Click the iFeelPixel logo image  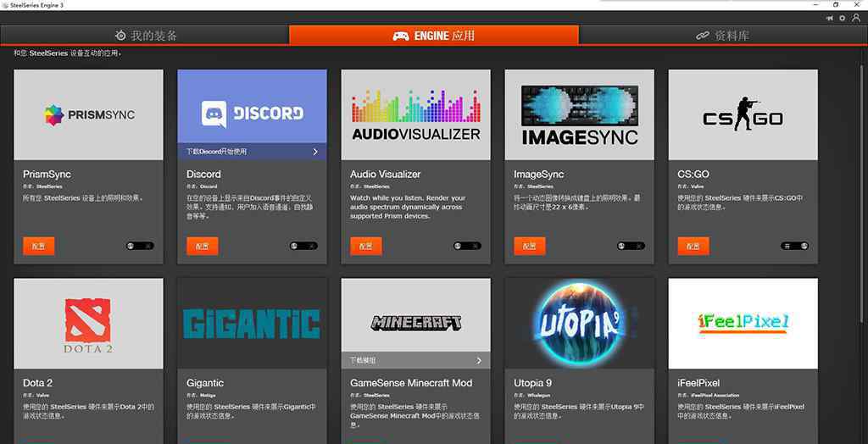(x=743, y=324)
